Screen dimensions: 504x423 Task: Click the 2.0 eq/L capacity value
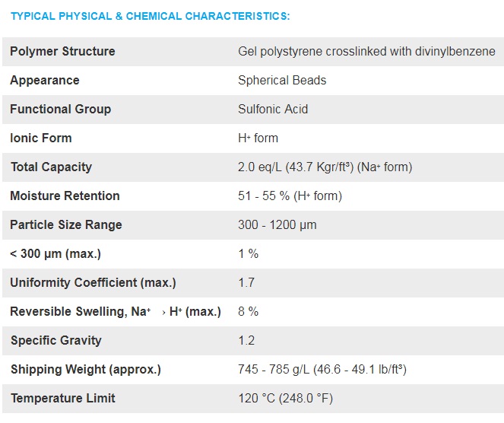[325, 167]
